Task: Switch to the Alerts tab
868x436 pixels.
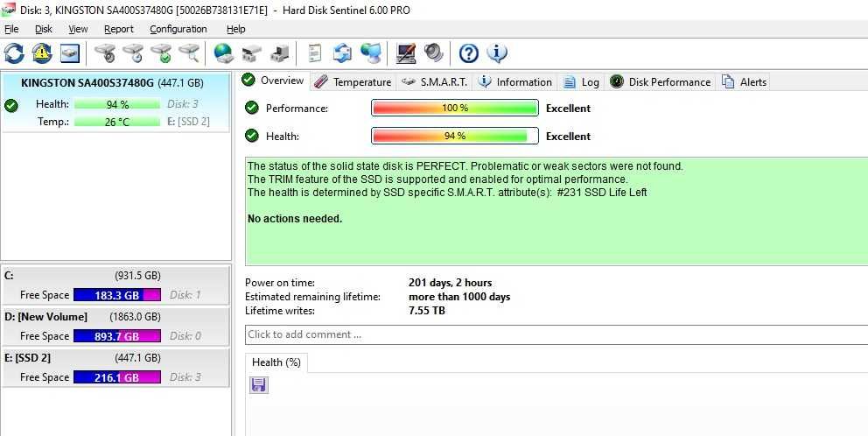Action: pyautogui.click(x=744, y=82)
